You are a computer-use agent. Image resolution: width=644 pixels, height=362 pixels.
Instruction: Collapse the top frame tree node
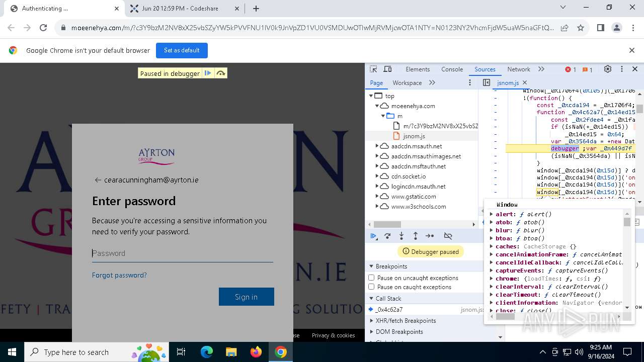click(371, 96)
